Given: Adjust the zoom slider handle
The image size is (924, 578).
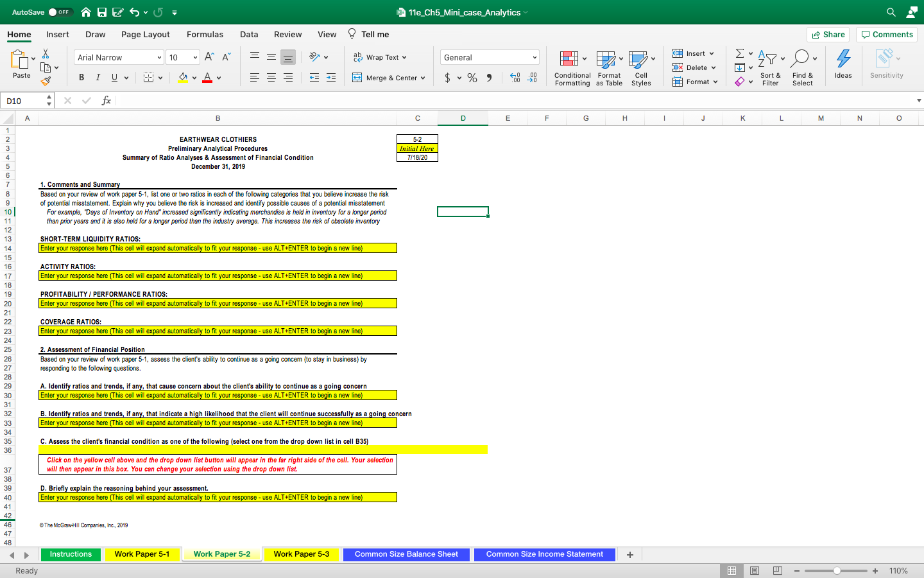Looking at the screenshot, I should tap(837, 571).
